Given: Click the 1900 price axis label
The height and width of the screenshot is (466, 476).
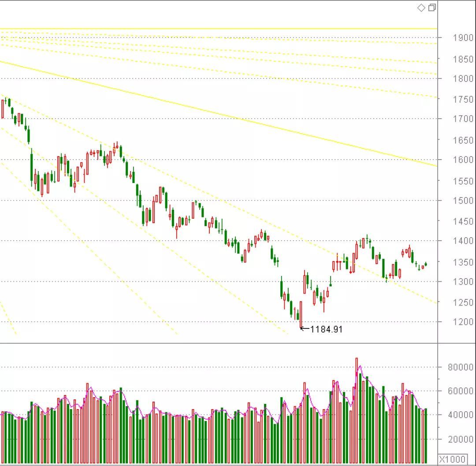Looking at the screenshot, I should (463, 38).
